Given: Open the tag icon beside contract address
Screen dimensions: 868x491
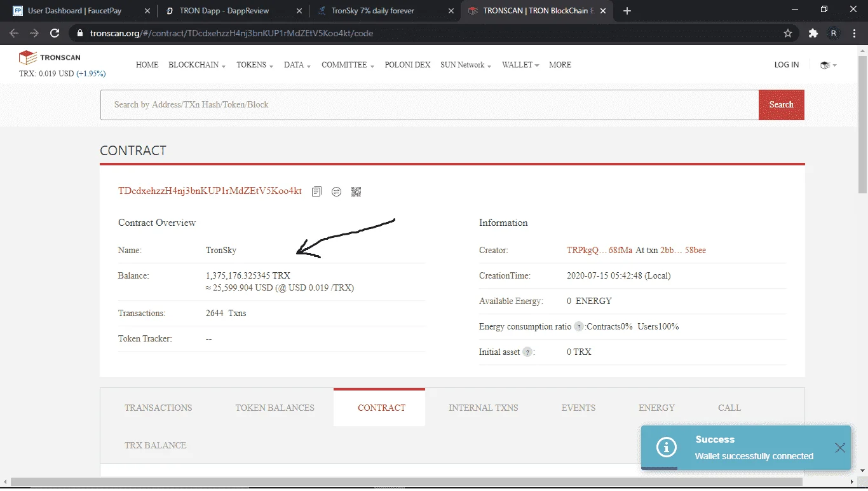Looking at the screenshot, I should click(x=336, y=191).
